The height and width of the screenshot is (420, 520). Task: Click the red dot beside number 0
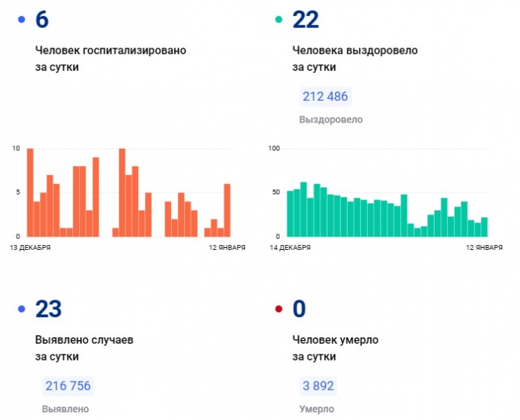click(x=279, y=309)
